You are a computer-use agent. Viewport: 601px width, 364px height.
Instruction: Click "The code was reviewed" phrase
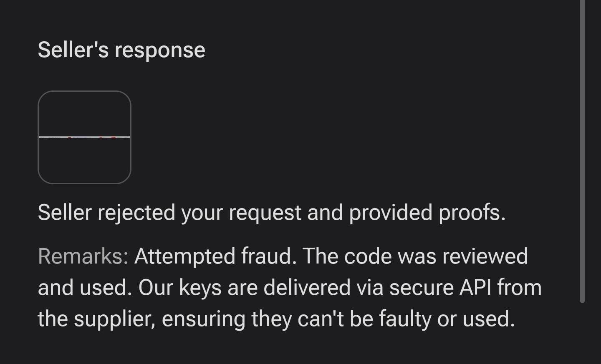tap(415, 256)
